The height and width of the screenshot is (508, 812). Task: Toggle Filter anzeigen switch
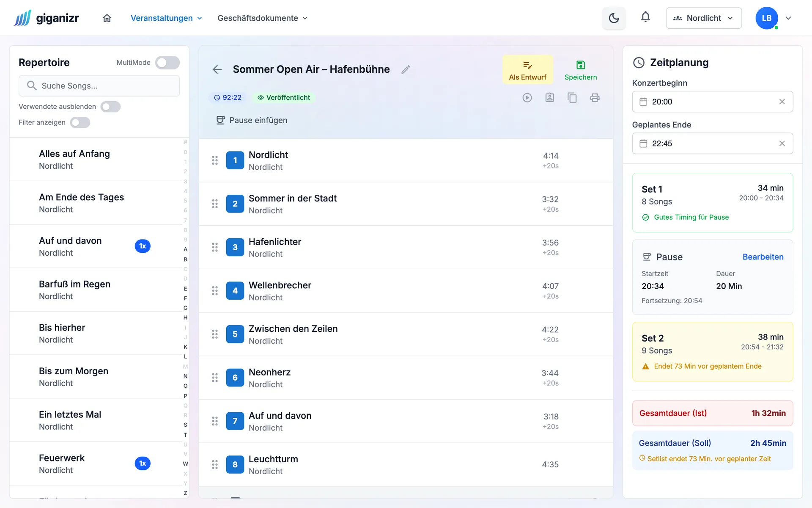point(80,122)
